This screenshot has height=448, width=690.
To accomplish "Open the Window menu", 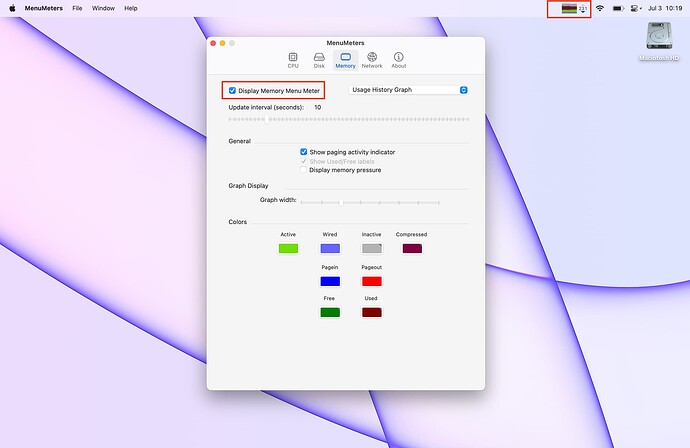I will 103,8.
